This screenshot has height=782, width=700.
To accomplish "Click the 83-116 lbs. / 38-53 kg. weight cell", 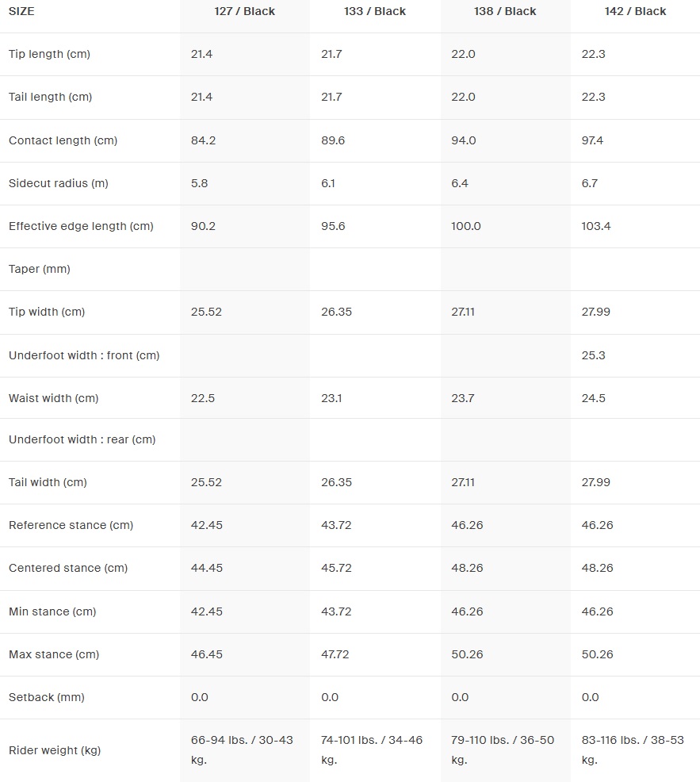I will pyautogui.click(x=633, y=749).
